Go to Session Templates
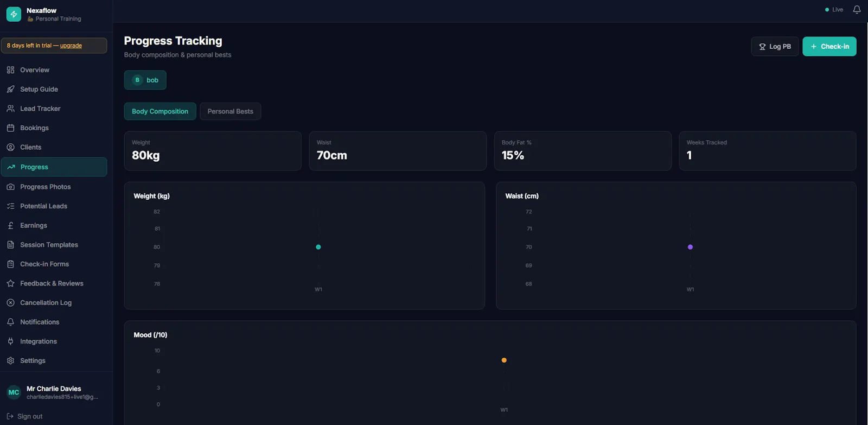868x425 pixels. coord(54,245)
